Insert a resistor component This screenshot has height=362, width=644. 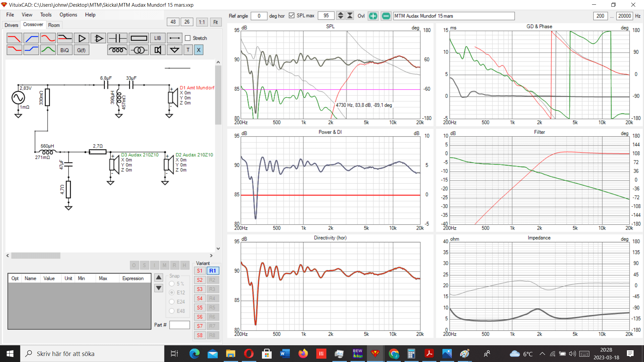coord(139,38)
